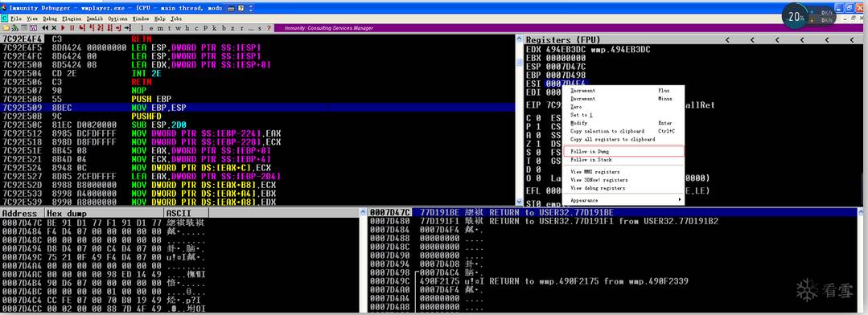Click the Execute till return icon
The height and width of the screenshot is (315, 868).
tap(118, 28)
